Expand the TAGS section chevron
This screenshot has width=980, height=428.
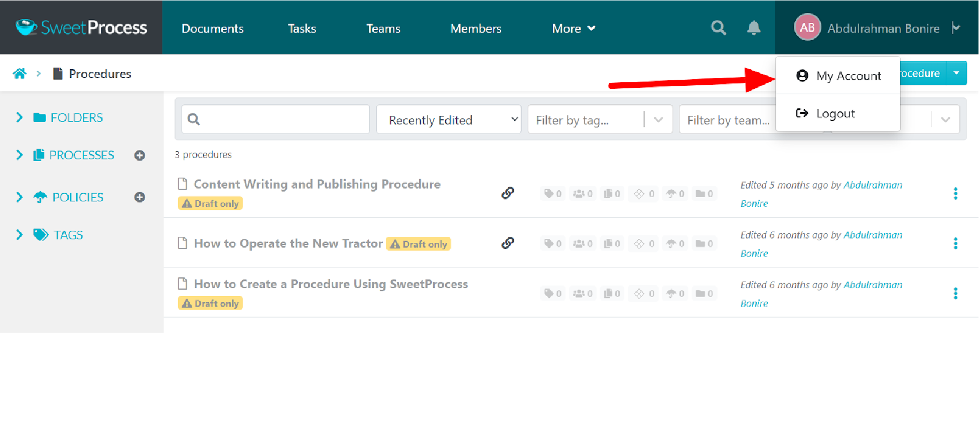point(20,235)
